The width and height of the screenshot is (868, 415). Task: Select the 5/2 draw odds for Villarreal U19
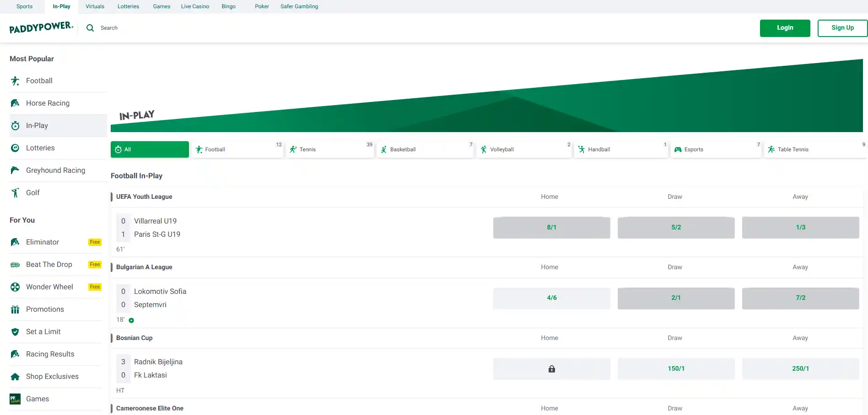[x=676, y=228]
